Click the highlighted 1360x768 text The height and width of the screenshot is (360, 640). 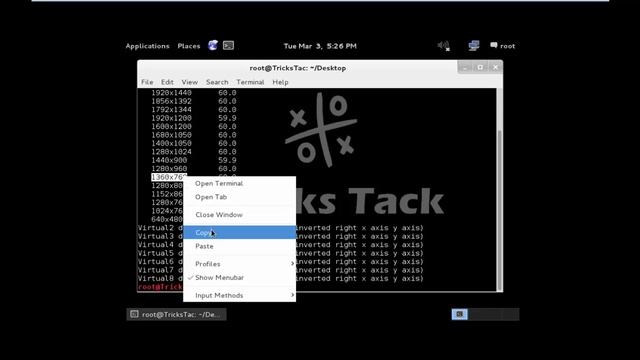(x=169, y=177)
